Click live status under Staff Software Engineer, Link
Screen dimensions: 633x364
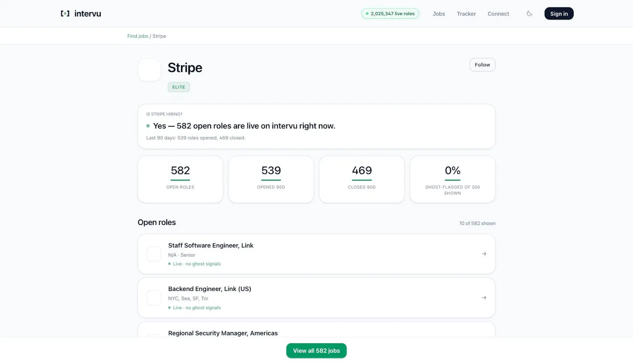coord(194,264)
